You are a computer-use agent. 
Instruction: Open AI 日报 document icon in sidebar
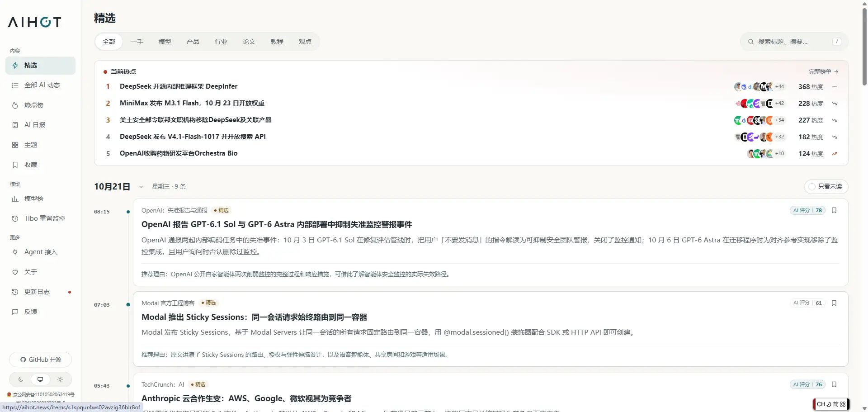(x=15, y=125)
